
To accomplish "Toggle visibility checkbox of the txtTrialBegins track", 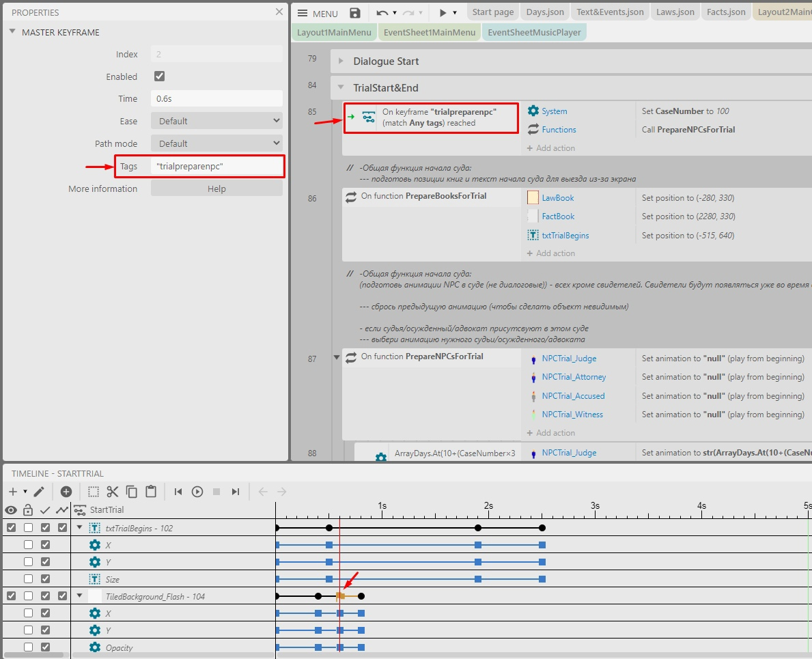I will tap(12, 527).
